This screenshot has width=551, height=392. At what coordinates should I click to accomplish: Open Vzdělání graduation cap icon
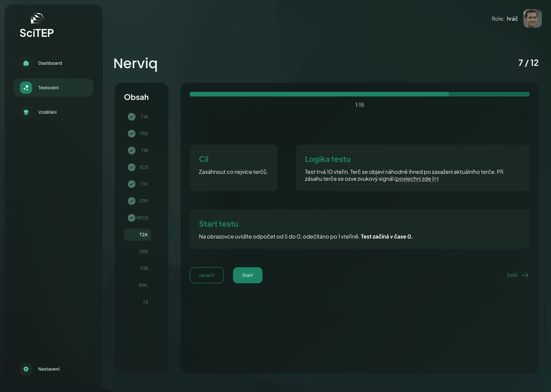pos(26,112)
